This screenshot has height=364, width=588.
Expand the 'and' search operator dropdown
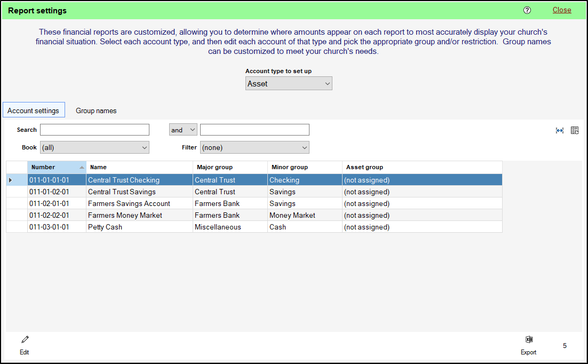pyautogui.click(x=183, y=130)
